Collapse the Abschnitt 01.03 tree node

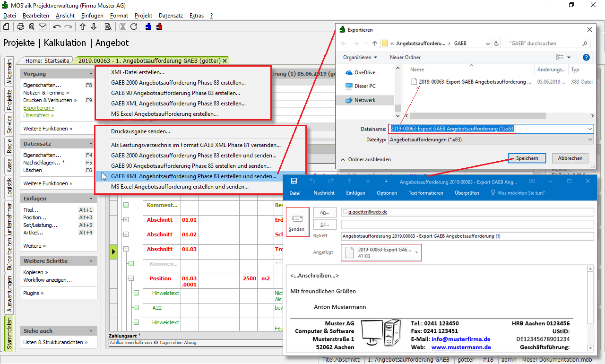[126, 249]
